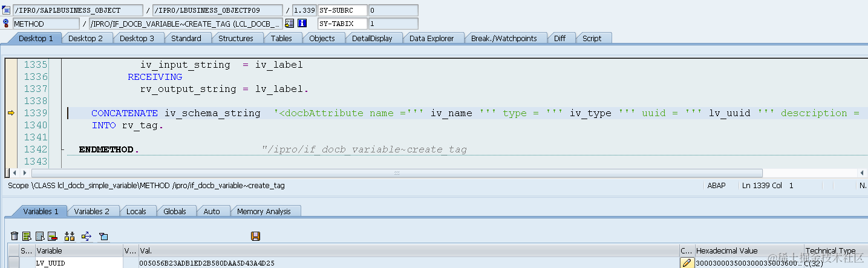This screenshot has height=268, width=868.
Task: Switch to the Variables 2 tab
Action: 92,211
